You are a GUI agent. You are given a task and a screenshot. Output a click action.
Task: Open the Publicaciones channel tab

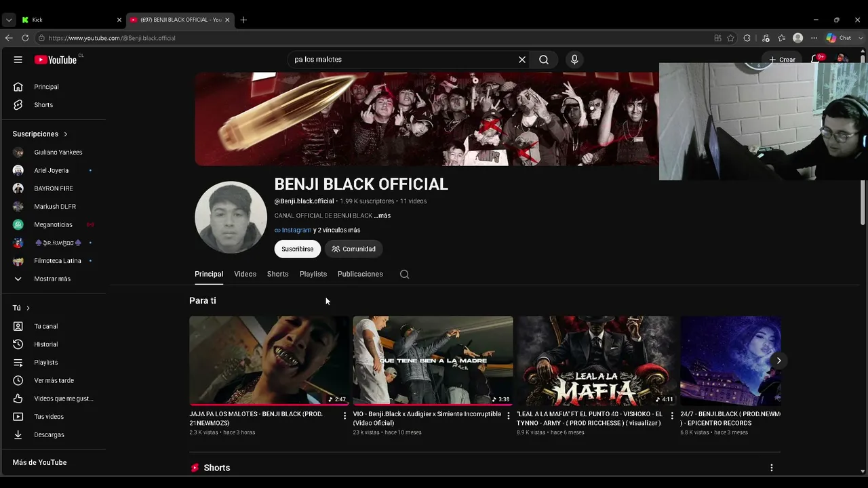(x=360, y=274)
